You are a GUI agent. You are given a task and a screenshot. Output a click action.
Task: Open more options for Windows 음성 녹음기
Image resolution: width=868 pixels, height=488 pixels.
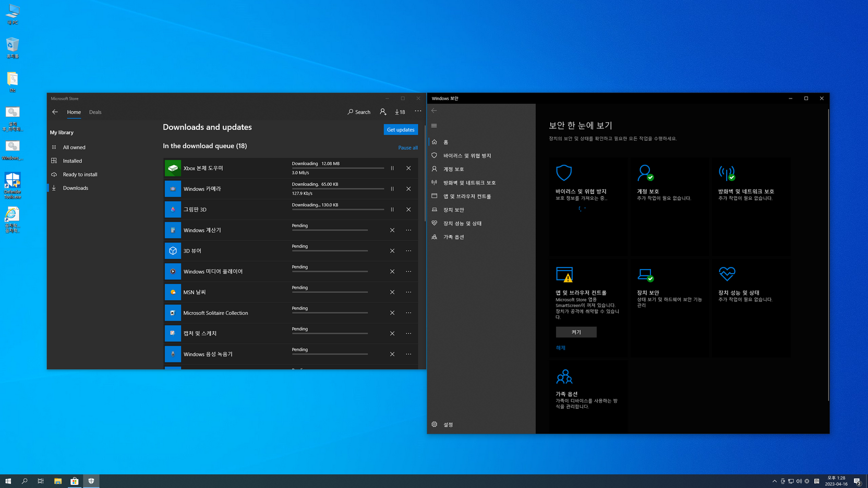[x=408, y=354]
